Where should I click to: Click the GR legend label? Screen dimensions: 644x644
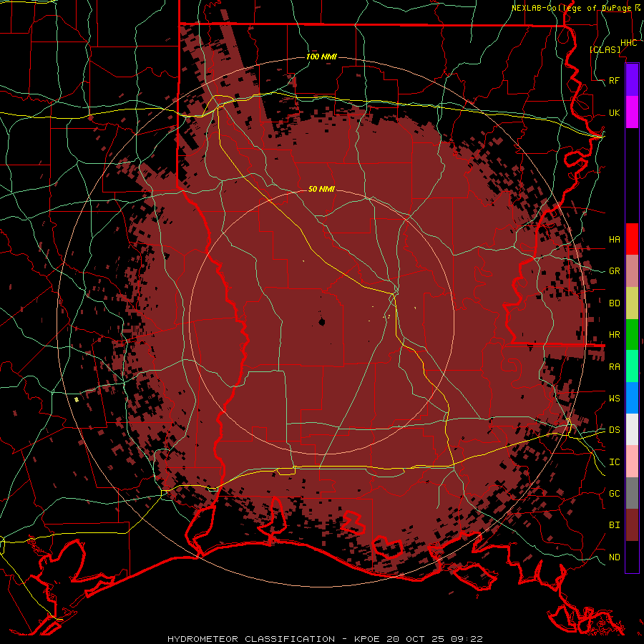tap(615, 271)
